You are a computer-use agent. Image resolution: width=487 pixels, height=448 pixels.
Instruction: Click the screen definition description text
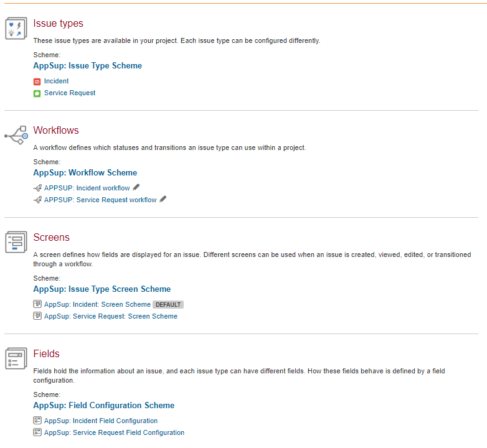pos(252,259)
